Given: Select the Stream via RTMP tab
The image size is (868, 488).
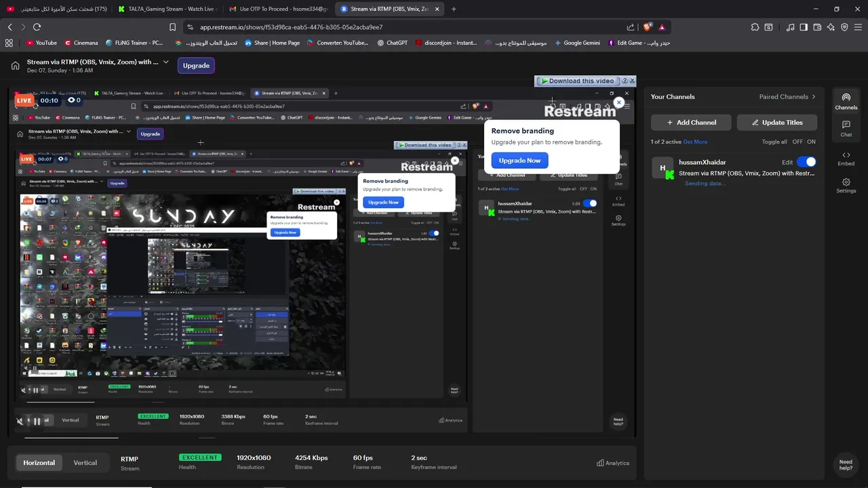Looking at the screenshot, I should (389, 9).
